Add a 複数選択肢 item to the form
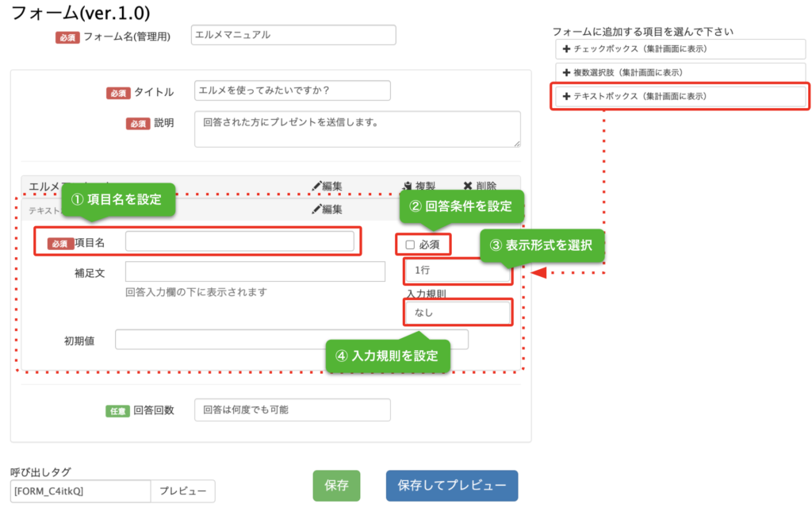Viewport: 812px width, 508px height. tap(680, 72)
